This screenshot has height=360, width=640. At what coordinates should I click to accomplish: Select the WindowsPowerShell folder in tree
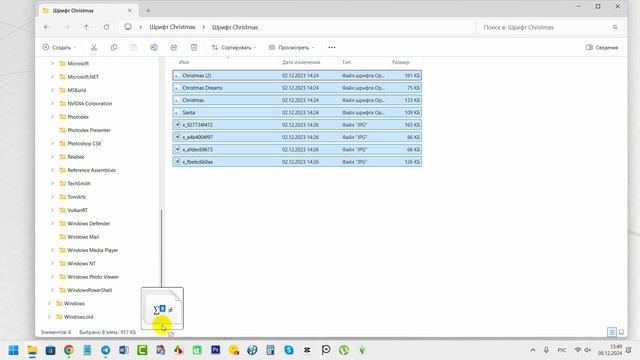[89, 290]
